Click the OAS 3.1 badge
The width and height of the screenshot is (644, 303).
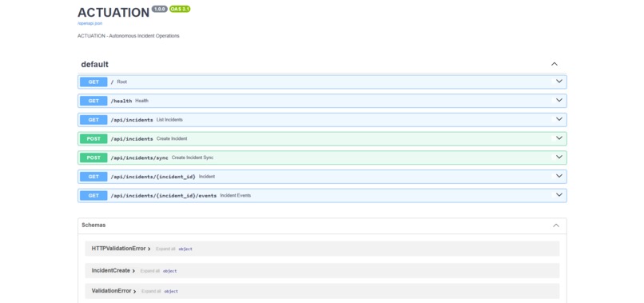(180, 9)
